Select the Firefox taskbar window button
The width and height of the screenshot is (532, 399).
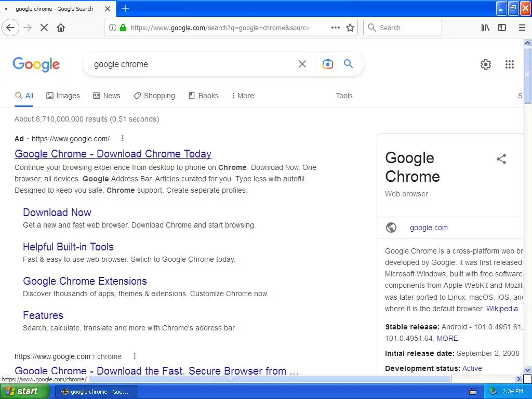pyautogui.click(x=96, y=392)
